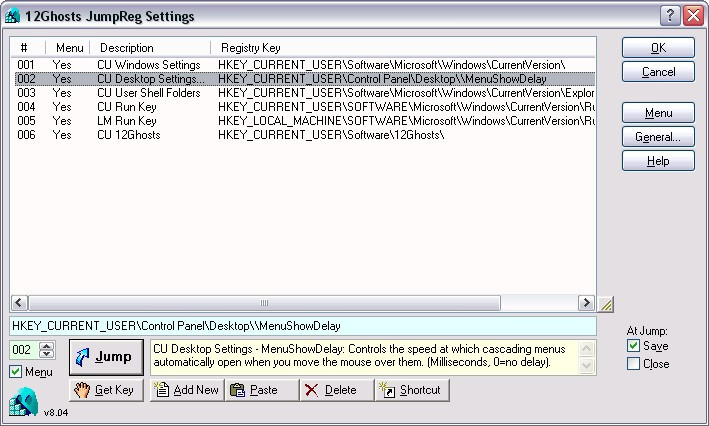Create a Shortcut via Shortcut button

coord(412,390)
